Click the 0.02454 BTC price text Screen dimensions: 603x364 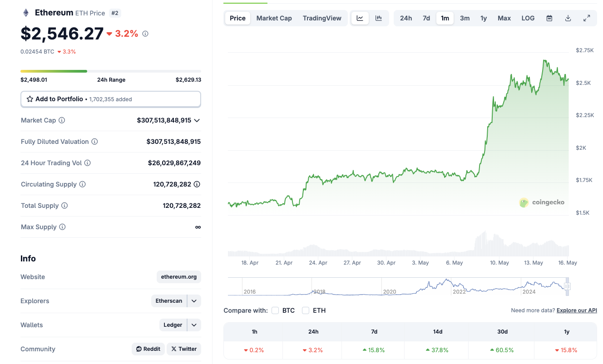37,52
